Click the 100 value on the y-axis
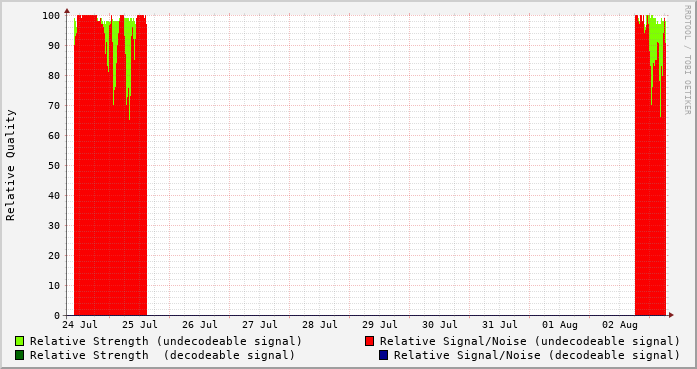The image size is (697, 369). point(51,16)
